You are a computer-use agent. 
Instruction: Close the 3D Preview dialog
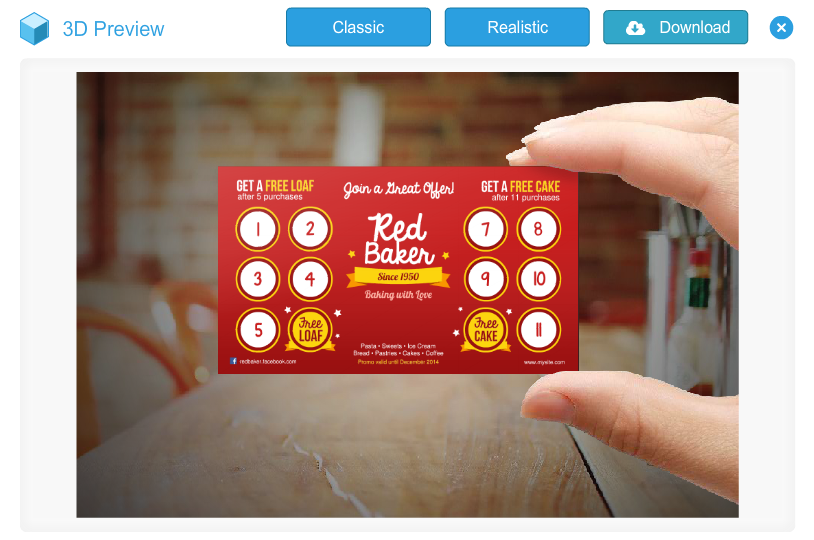tap(781, 28)
